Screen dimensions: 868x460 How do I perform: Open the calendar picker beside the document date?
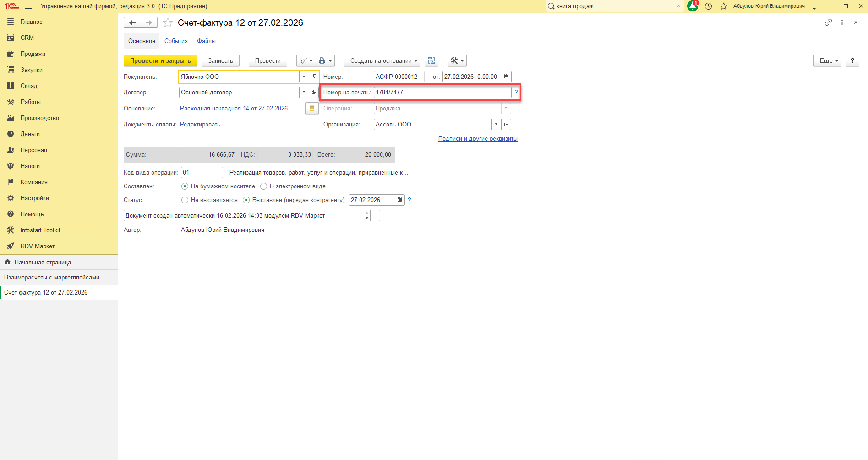tap(506, 77)
